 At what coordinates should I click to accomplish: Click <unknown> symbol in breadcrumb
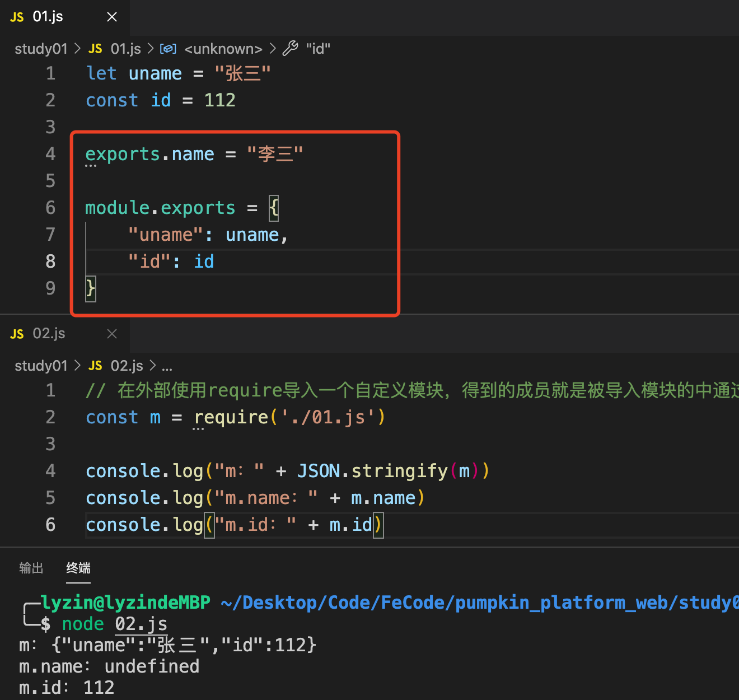[223, 49]
